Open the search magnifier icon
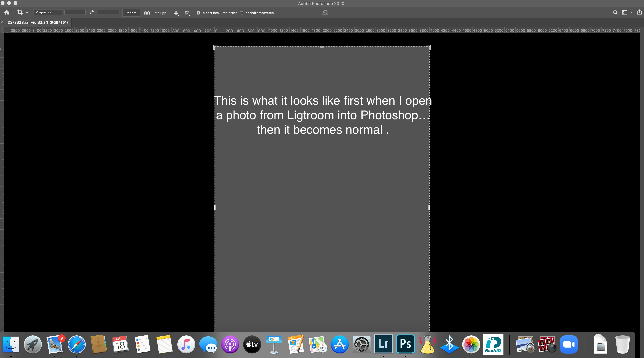The height and width of the screenshot is (358, 644). 615,13
